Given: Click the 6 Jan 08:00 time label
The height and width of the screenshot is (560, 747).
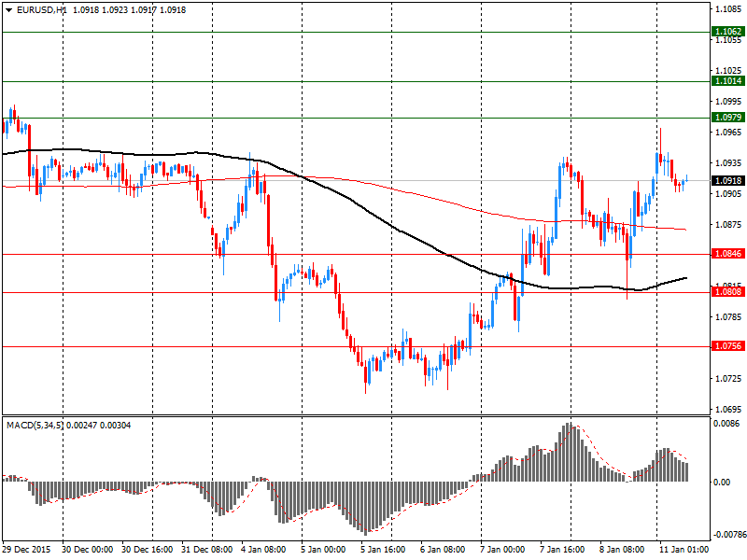Looking at the screenshot, I should 443,550.
